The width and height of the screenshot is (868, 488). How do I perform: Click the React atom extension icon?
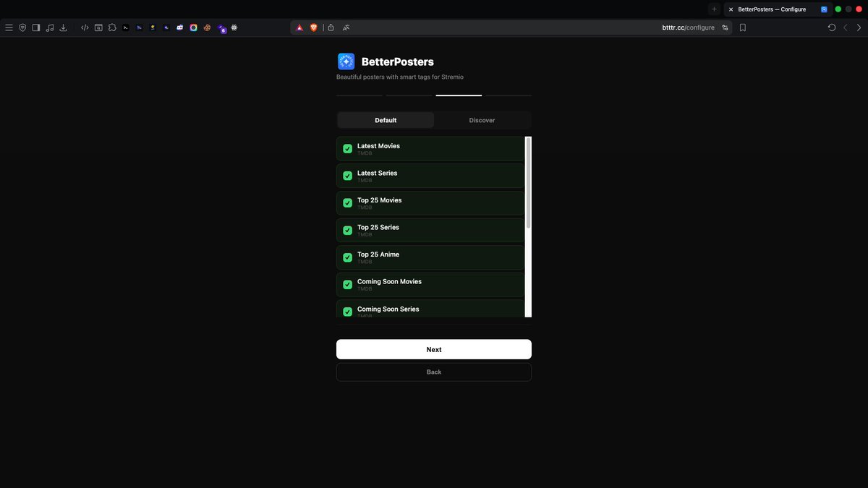(234, 27)
